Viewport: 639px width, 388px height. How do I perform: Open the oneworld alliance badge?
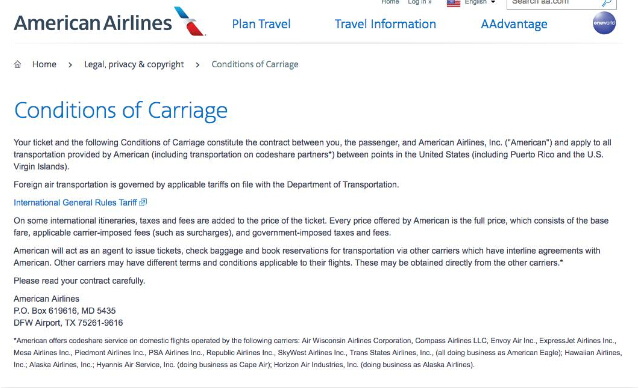604,23
